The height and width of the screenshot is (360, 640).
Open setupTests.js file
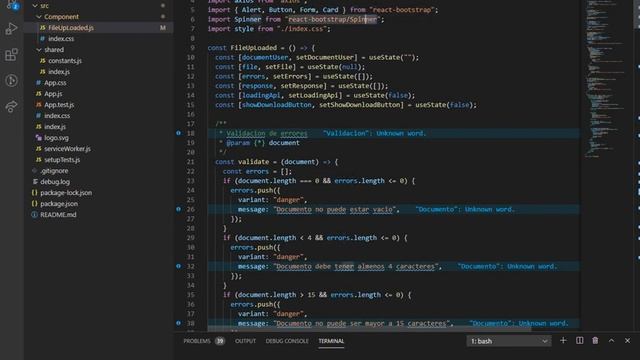pos(62,160)
